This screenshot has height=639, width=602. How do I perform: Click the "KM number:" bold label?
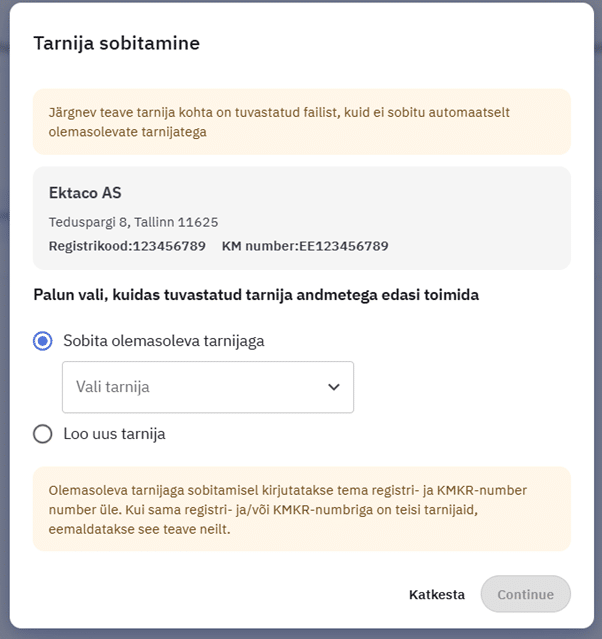[260, 245]
